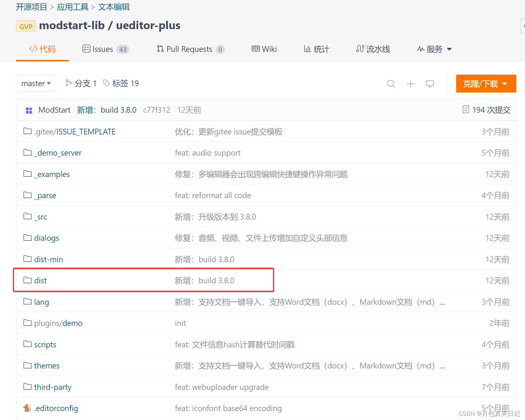Open the 统计 statistics tab
This screenshot has width=525, height=420.
316,49
